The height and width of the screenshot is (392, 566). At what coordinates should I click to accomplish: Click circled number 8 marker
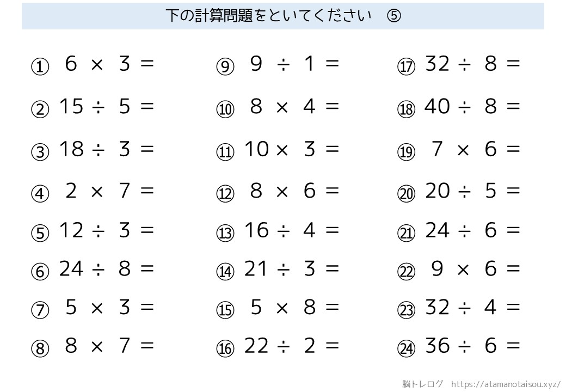click(x=40, y=348)
